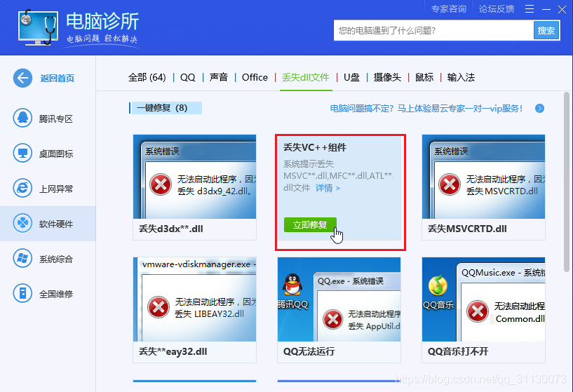The height and width of the screenshot is (392, 573).
Task: Click the 丢失d3dx**.dll caption text
Action: [x=171, y=229]
